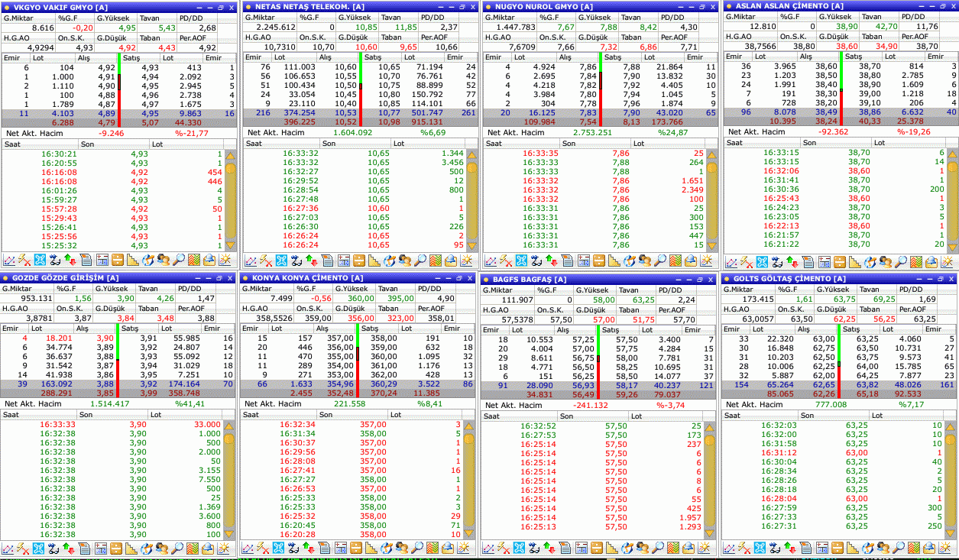
Task: Click star chart icon in GOLTS toolbar
Action: [x=944, y=548]
